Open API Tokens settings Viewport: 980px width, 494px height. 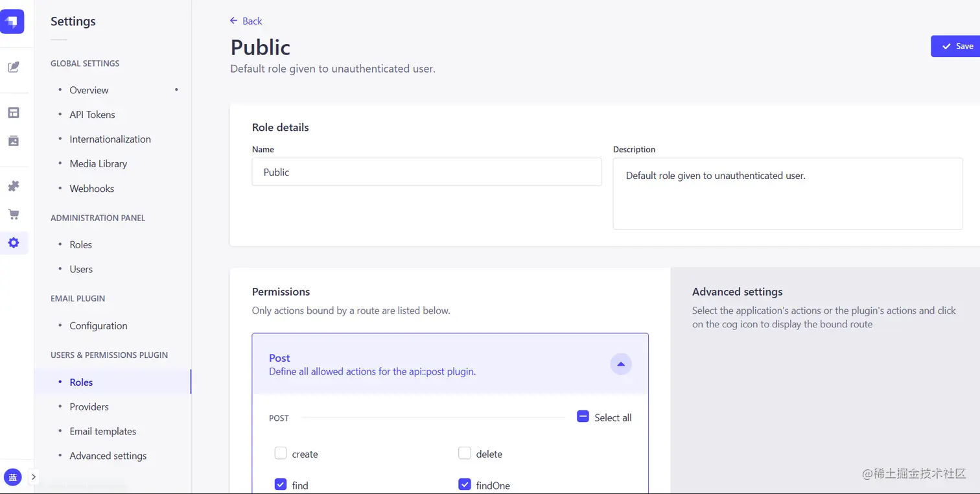click(92, 115)
